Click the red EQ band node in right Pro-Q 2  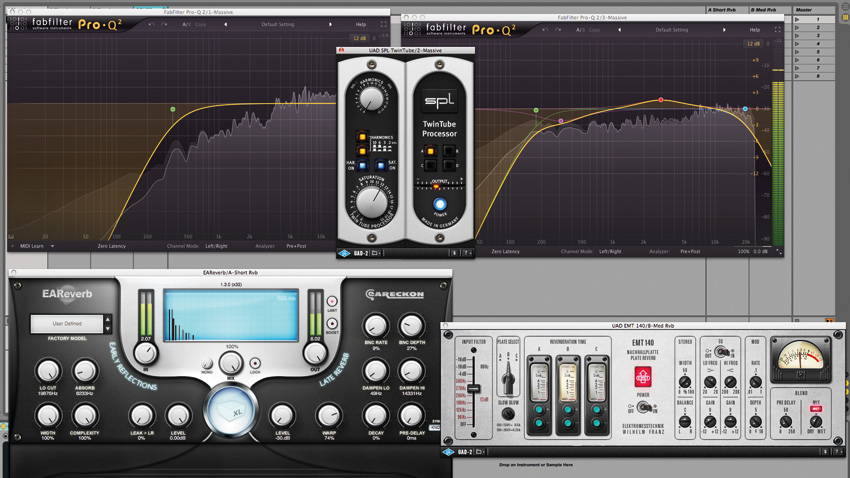tap(661, 100)
